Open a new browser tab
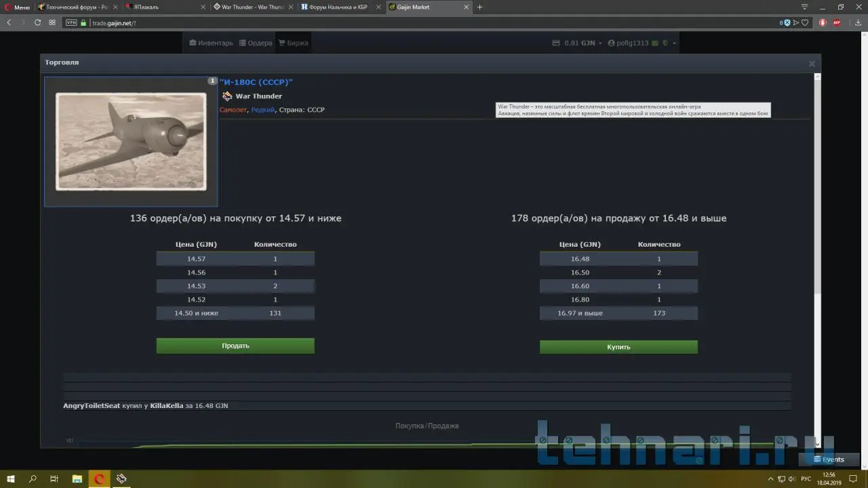This screenshot has width=868, height=488. [x=480, y=7]
